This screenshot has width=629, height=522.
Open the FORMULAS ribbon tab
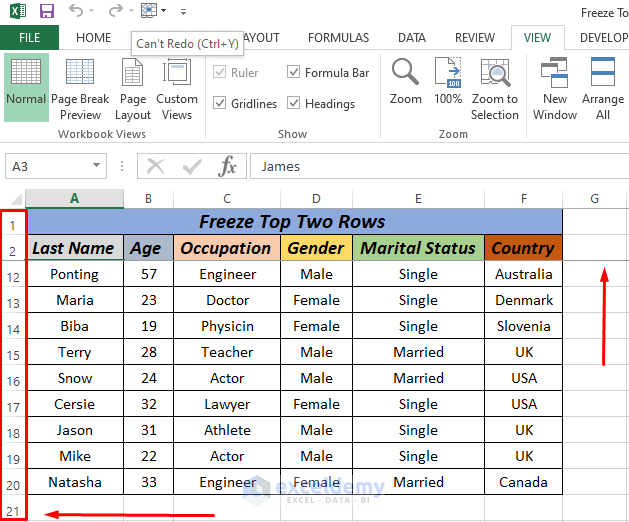[339, 38]
